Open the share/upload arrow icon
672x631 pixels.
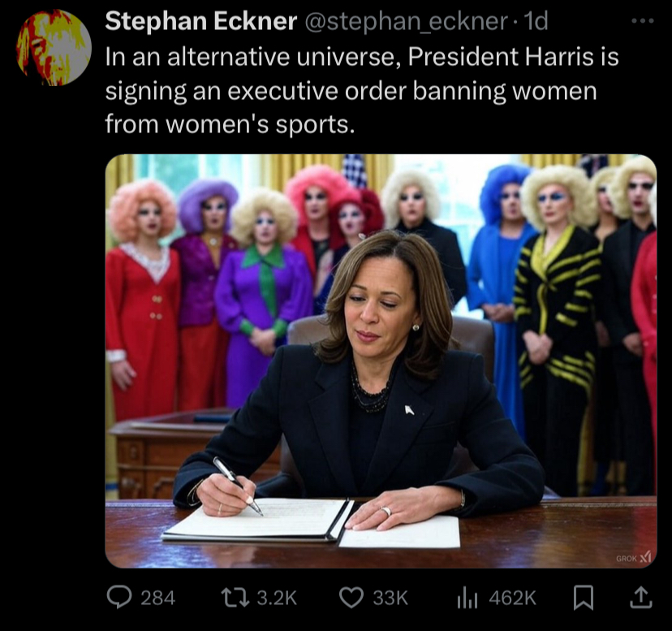point(640,598)
